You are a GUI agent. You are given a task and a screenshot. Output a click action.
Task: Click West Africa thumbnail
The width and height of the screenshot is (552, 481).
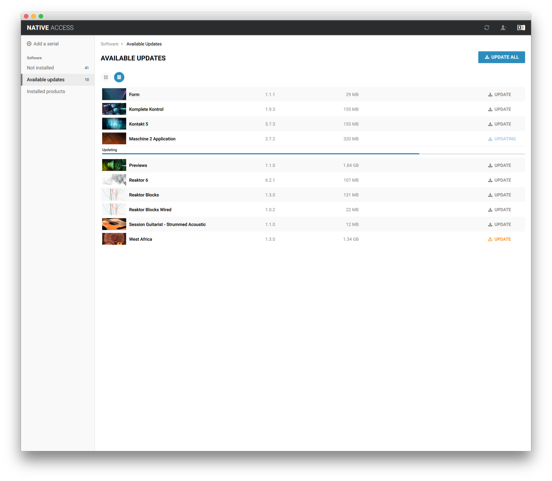114,239
